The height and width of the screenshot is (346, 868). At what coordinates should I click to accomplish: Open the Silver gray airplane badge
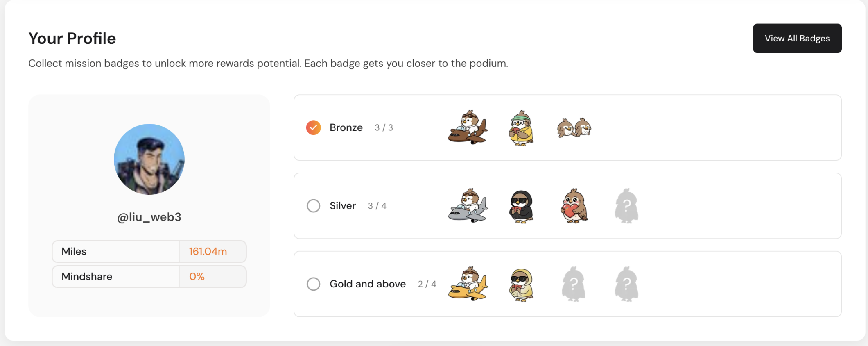coord(468,206)
